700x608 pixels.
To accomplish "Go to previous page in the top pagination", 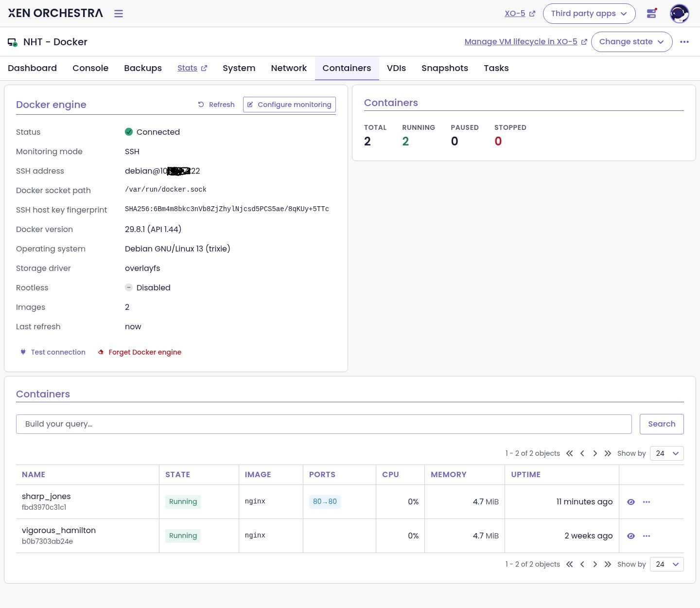I will [x=582, y=453].
